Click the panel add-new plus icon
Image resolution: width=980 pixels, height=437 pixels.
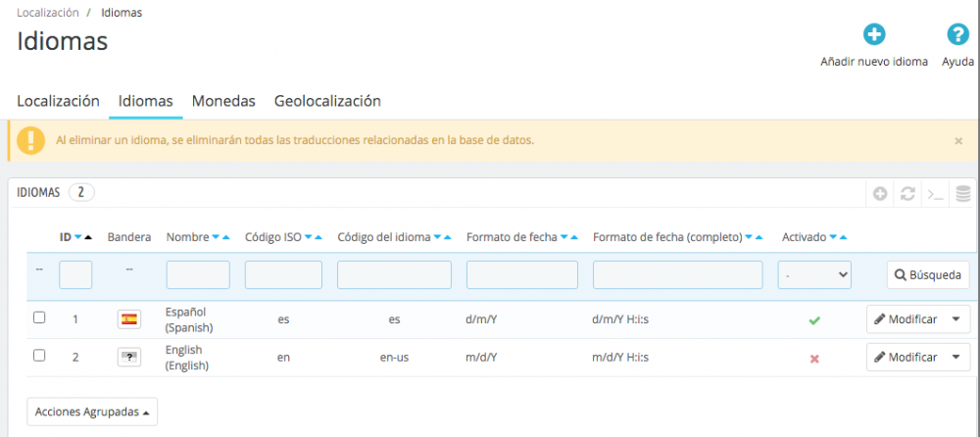880,194
